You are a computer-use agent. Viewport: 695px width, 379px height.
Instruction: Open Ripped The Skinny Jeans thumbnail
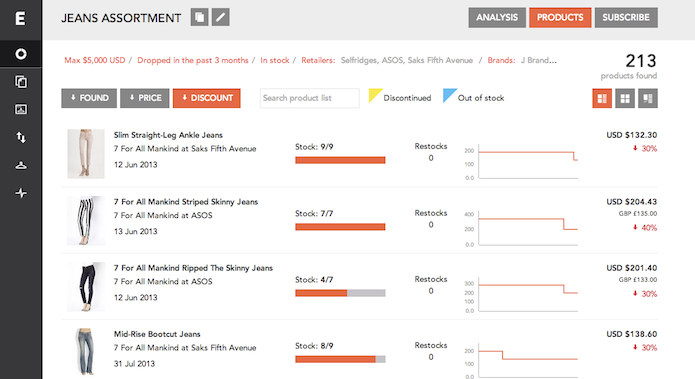(86, 287)
